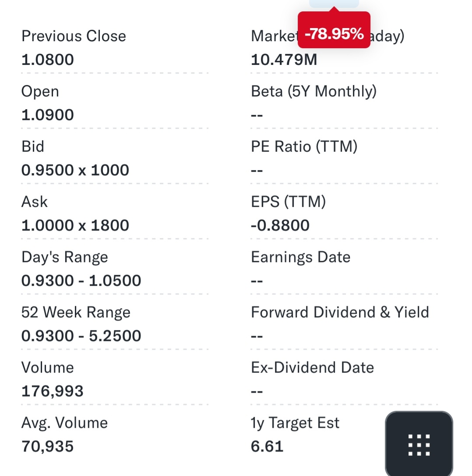
Task: Tap the Ask value 1.0000 x 1800
Action: pyautogui.click(x=75, y=225)
